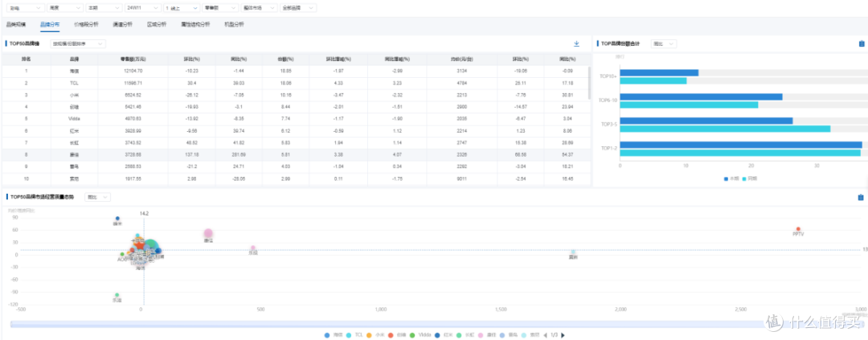This screenshot has height=340, width=868.
Task: Click the TCL row in brand table
Action: 295,83
